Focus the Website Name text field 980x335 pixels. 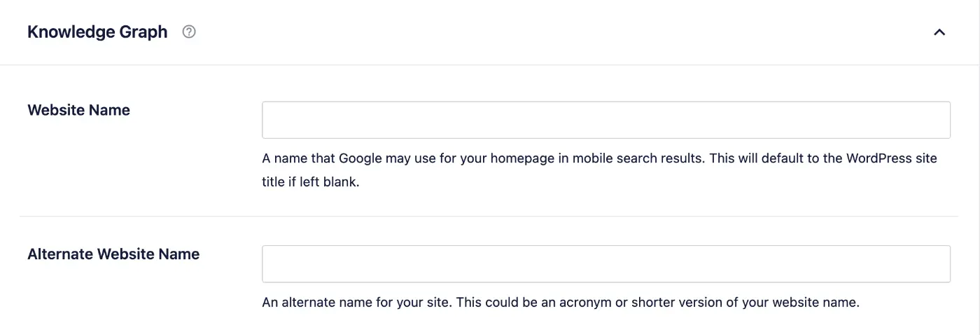coord(606,120)
